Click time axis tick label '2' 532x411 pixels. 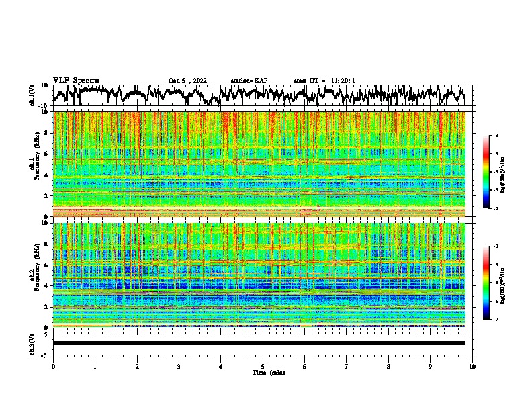137,367
